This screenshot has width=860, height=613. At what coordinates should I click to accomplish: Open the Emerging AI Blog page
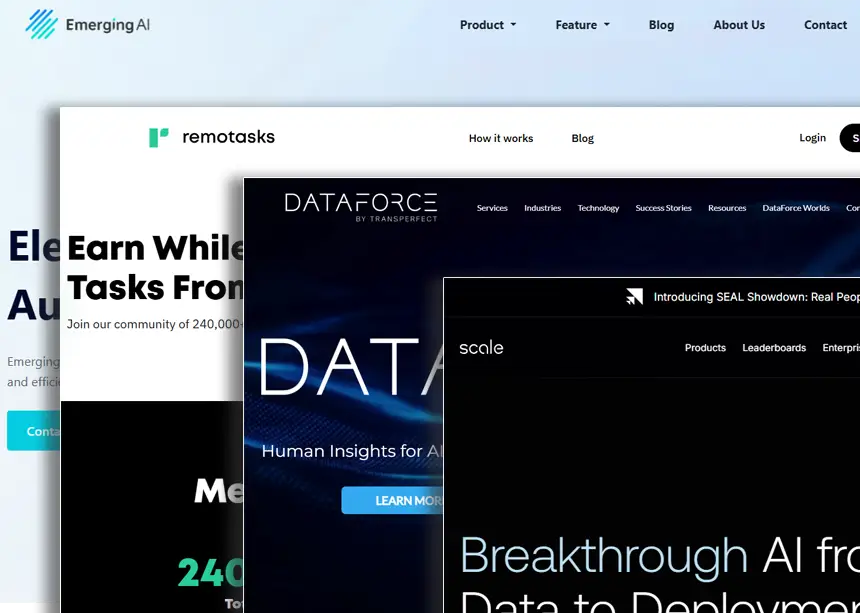[x=661, y=25]
